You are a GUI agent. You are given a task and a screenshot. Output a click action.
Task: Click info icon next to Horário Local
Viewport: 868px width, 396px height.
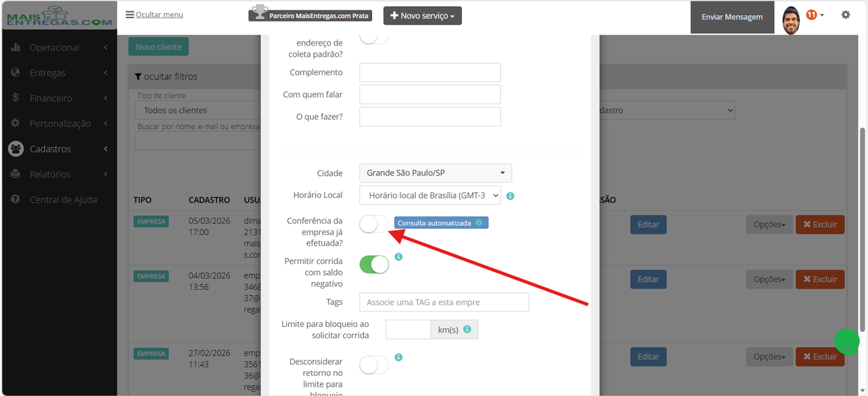point(510,196)
